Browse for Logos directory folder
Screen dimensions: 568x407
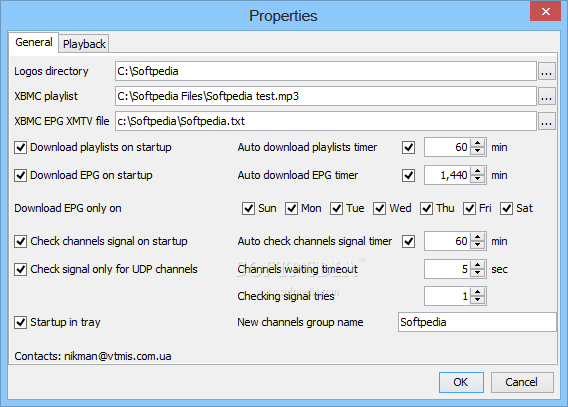[546, 71]
